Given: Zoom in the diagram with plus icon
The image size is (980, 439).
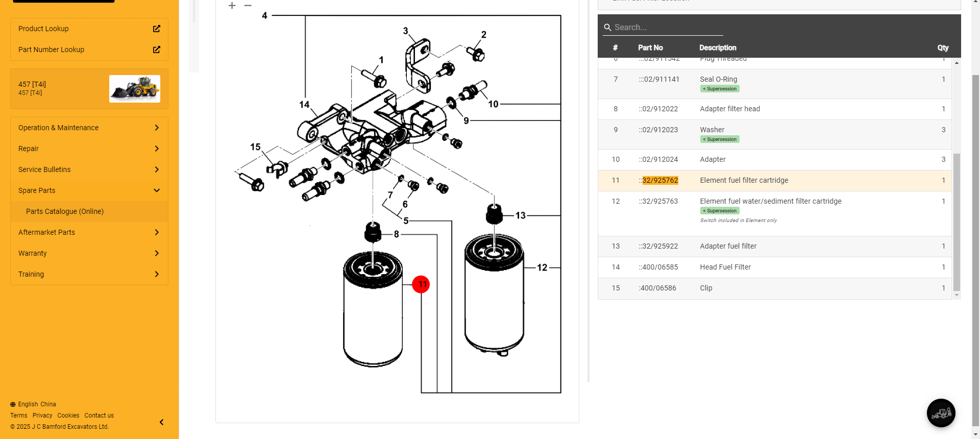Looking at the screenshot, I should click(x=232, y=6).
